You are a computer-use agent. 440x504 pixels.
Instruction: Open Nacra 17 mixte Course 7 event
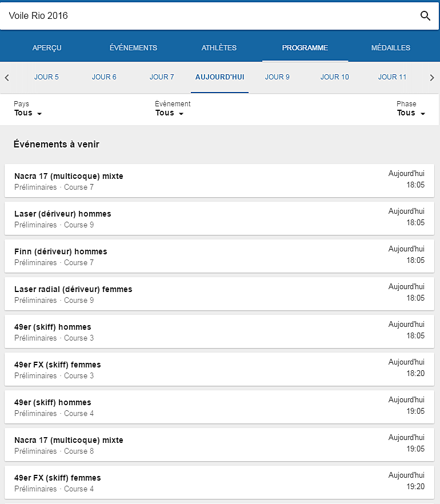pos(219,181)
